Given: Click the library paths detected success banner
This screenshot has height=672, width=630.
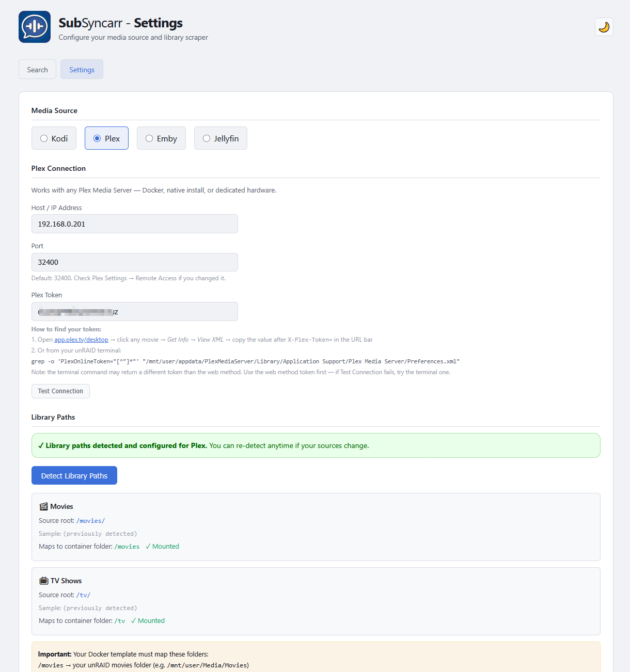Looking at the screenshot, I should 316,445.
